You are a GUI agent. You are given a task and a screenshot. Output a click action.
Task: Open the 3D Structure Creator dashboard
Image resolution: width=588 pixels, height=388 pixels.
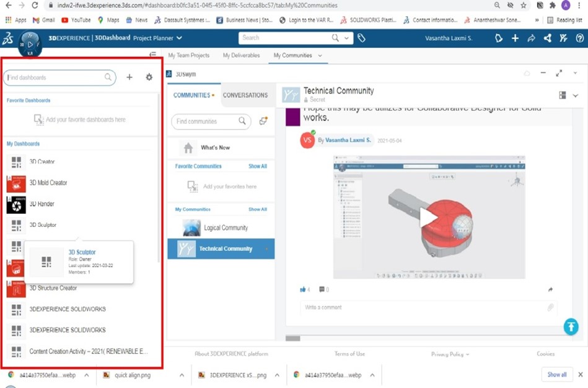(x=53, y=288)
